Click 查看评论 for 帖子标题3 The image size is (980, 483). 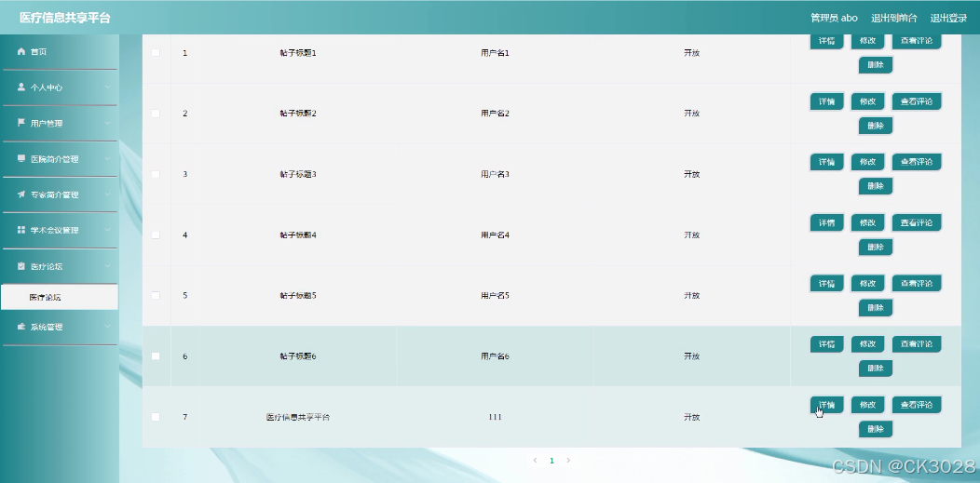click(917, 162)
